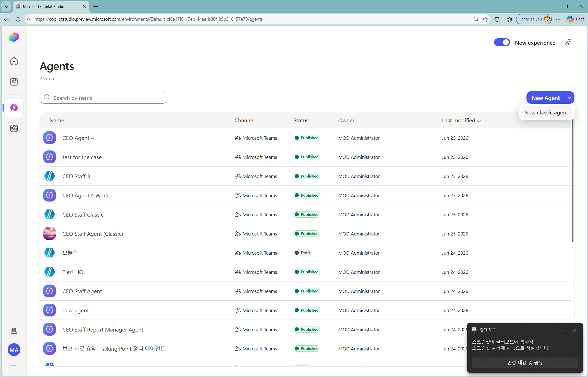Open the Tier1 HOL agent

coord(74,272)
